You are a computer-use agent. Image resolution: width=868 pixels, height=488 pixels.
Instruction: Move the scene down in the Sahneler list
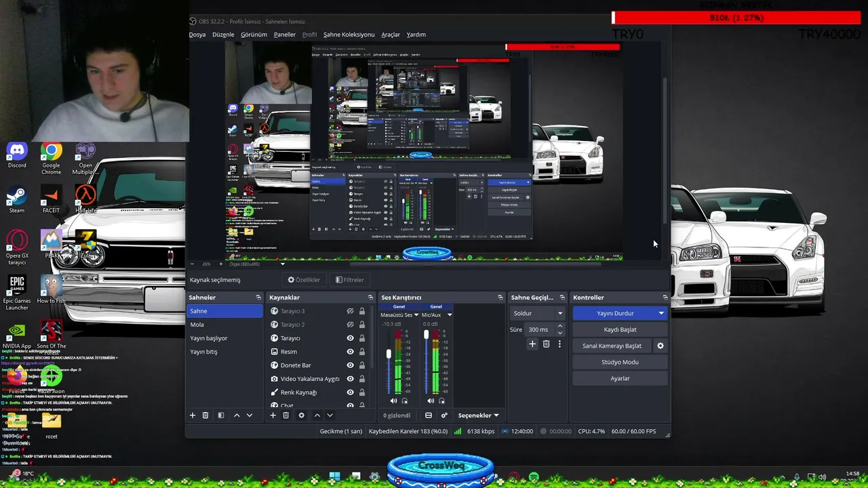click(250, 415)
